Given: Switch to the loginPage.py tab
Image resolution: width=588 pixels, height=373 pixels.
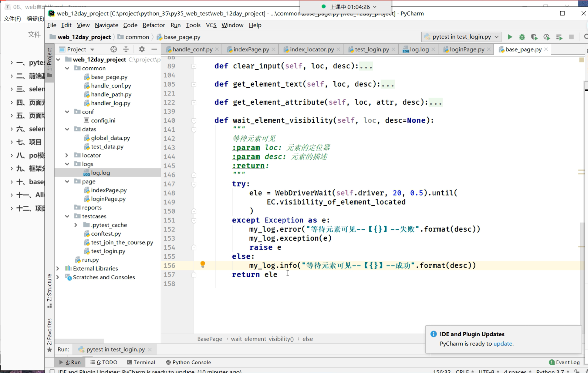Looking at the screenshot, I should click(x=467, y=49).
